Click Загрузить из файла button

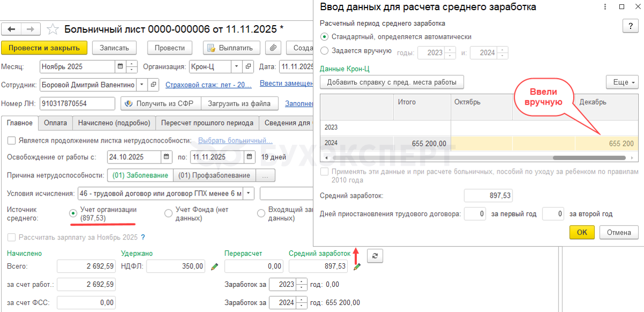click(240, 103)
